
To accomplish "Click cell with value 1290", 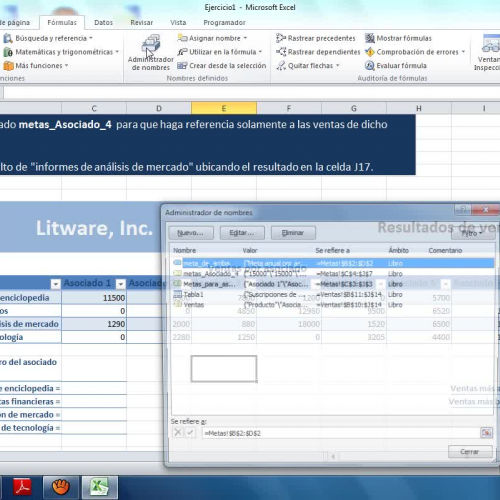I will pyautogui.click(x=94, y=324).
